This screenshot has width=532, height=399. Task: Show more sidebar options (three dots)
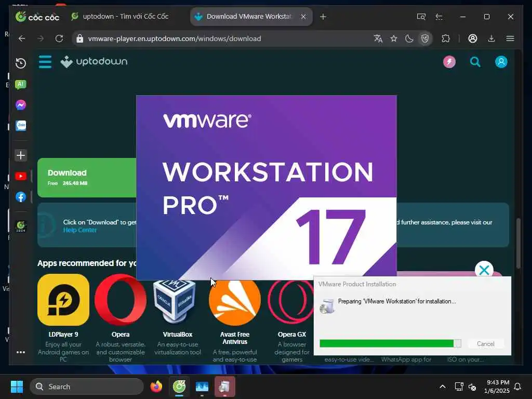click(x=21, y=352)
